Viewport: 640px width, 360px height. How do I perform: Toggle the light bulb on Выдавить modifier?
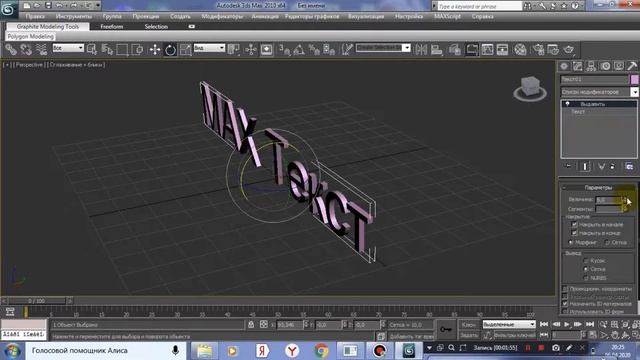click(567, 104)
